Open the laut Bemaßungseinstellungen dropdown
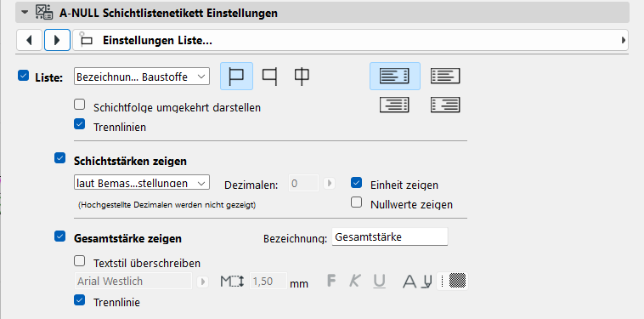The image size is (644, 319). point(142,183)
